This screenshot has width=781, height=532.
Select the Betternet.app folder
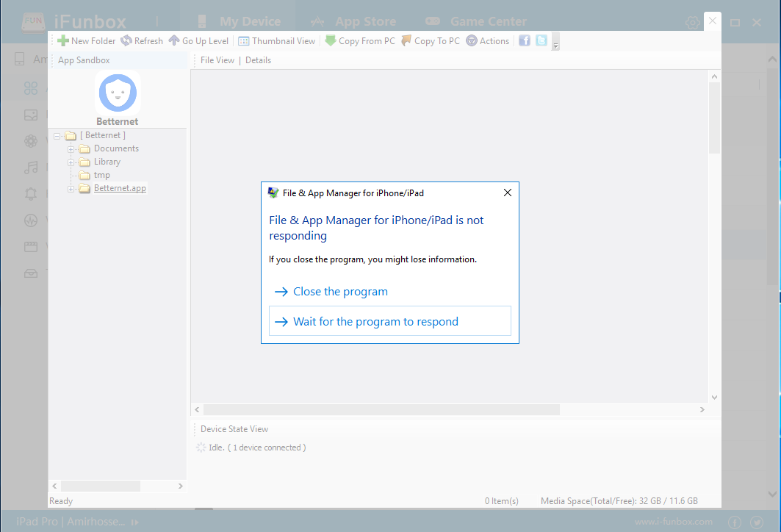click(x=120, y=188)
